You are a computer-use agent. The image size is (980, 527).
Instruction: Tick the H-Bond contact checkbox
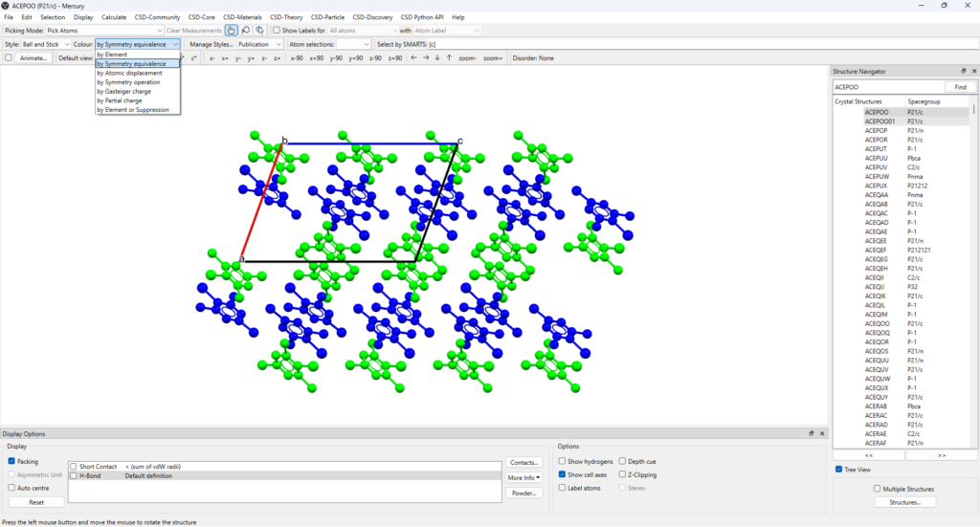[x=74, y=475]
